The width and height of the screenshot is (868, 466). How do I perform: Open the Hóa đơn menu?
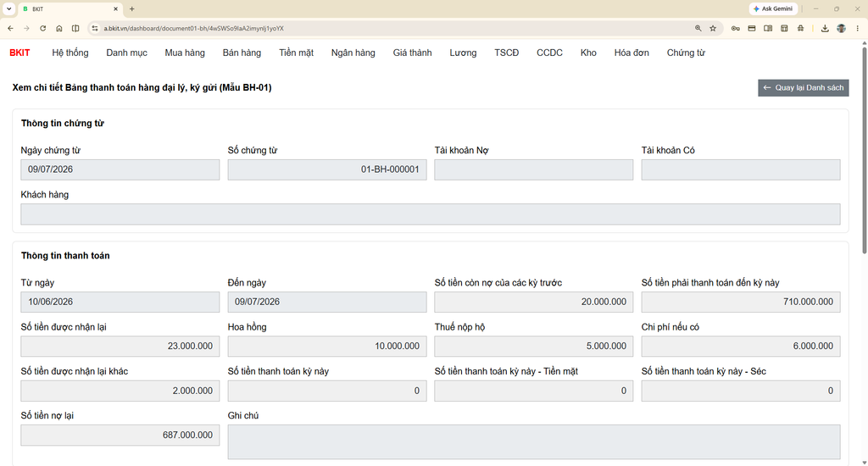pyautogui.click(x=632, y=53)
